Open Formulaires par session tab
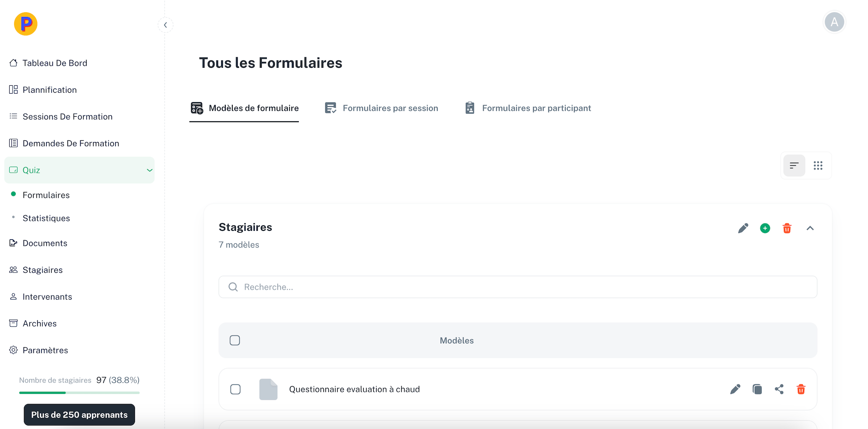The image size is (868, 429). (x=381, y=108)
